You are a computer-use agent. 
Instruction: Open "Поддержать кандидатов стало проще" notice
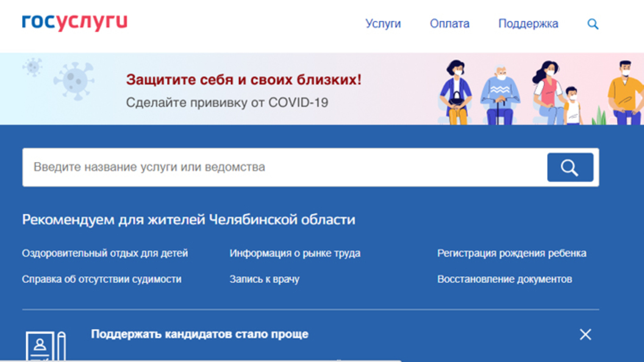pos(199,334)
